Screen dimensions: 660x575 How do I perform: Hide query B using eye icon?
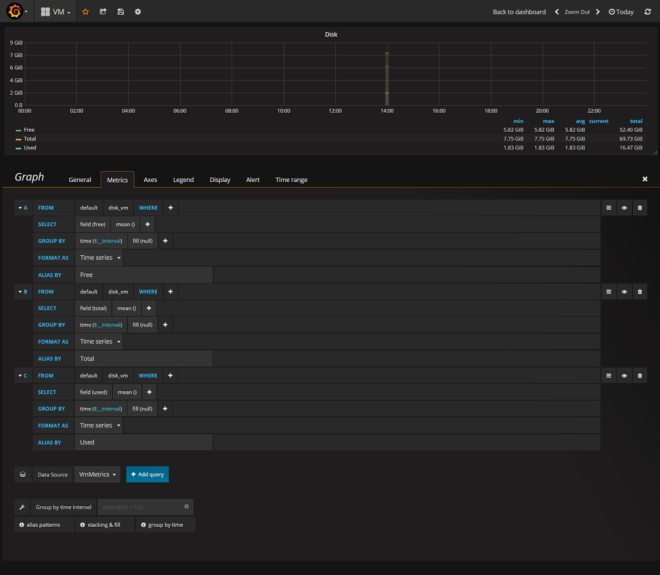click(624, 292)
